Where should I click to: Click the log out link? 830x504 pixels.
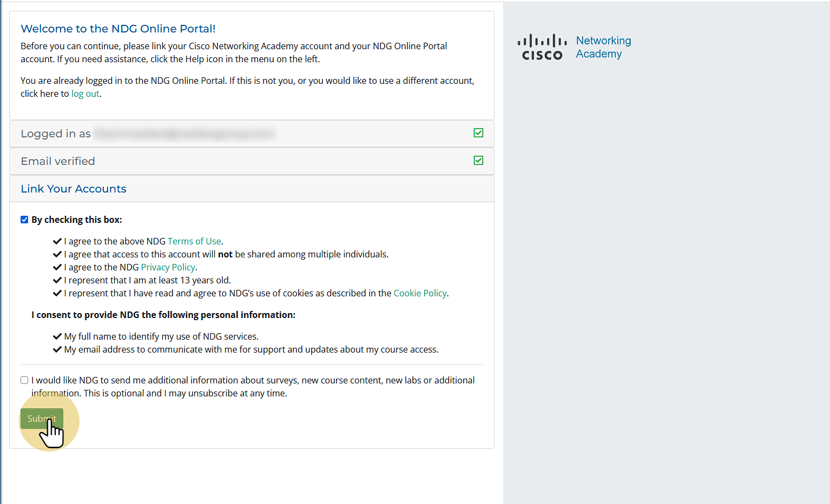85,94
